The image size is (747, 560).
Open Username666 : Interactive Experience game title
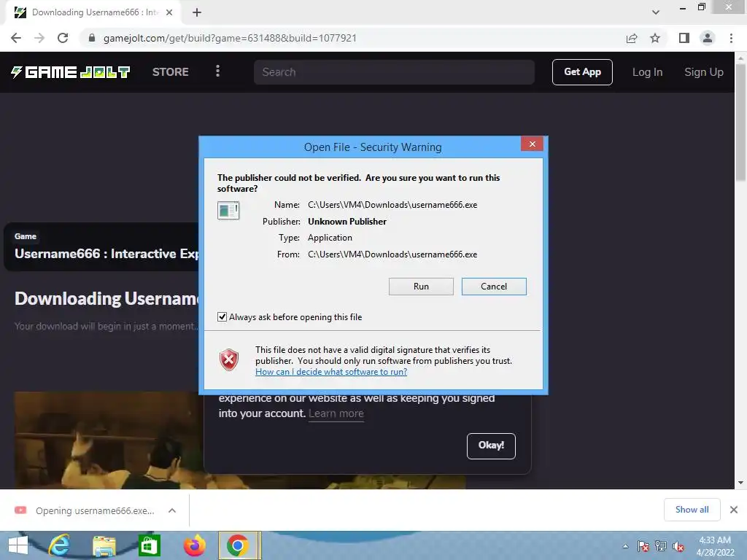[x=107, y=253]
